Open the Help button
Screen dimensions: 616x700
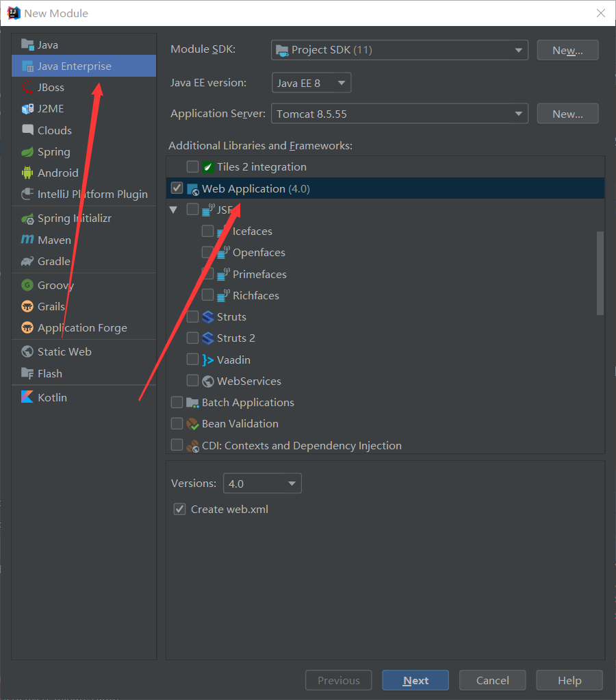point(569,680)
